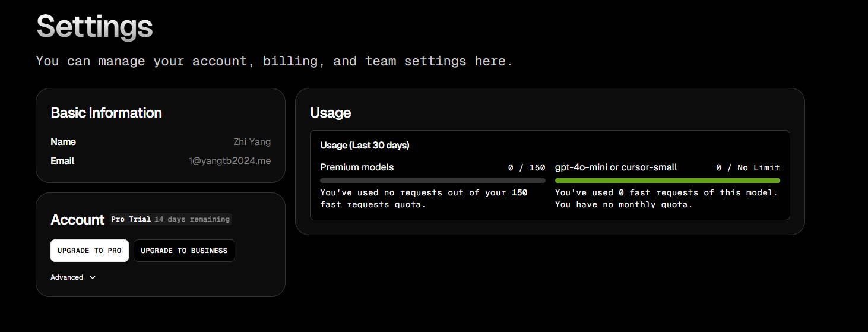Click the Upgrade to Business button
The width and height of the screenshot is (868, 332).
click(x=184, y=251)
